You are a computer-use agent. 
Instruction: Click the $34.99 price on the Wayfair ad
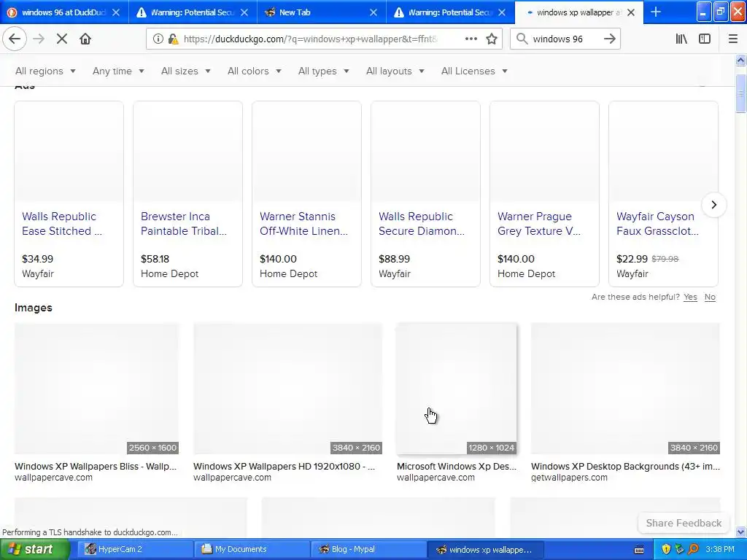[x=38, y=259]
